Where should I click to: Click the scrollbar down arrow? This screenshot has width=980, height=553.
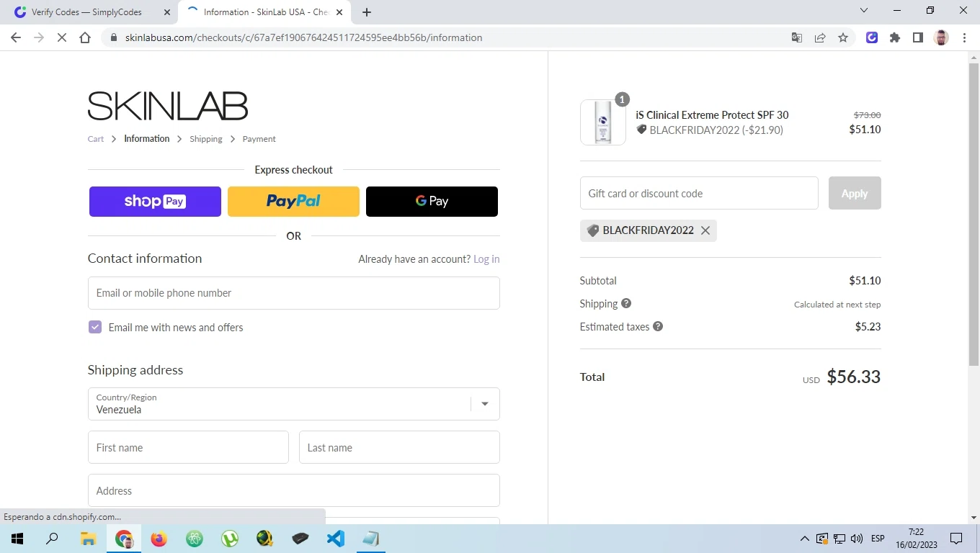click(x=974, y=518)
